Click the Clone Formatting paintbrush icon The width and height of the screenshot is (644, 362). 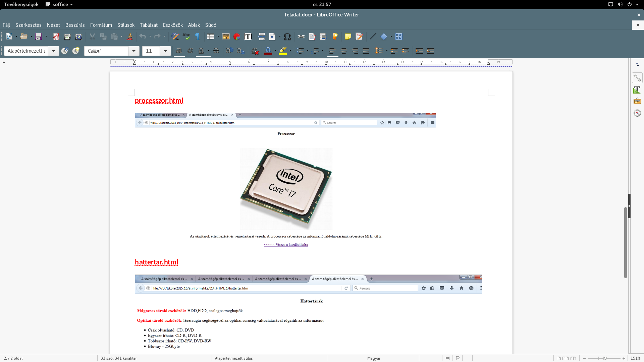click(130, 37)
